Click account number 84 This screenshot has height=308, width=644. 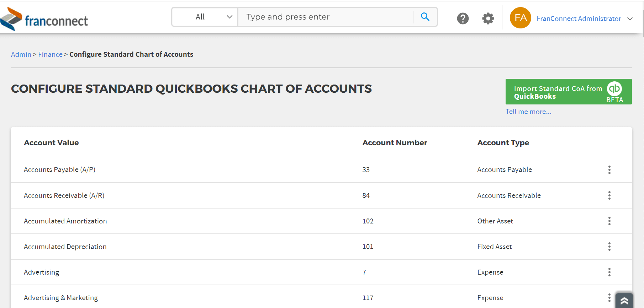click(x=366, y=195)
